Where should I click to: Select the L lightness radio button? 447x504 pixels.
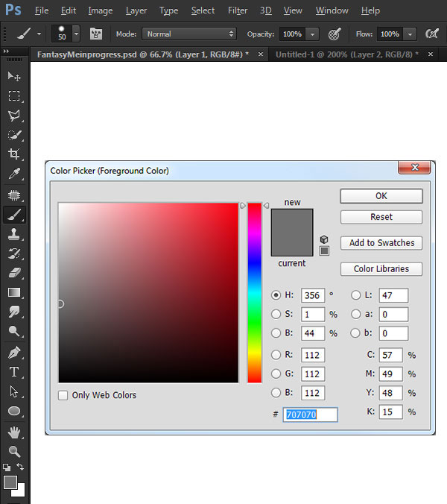click(x=355, y=295)
